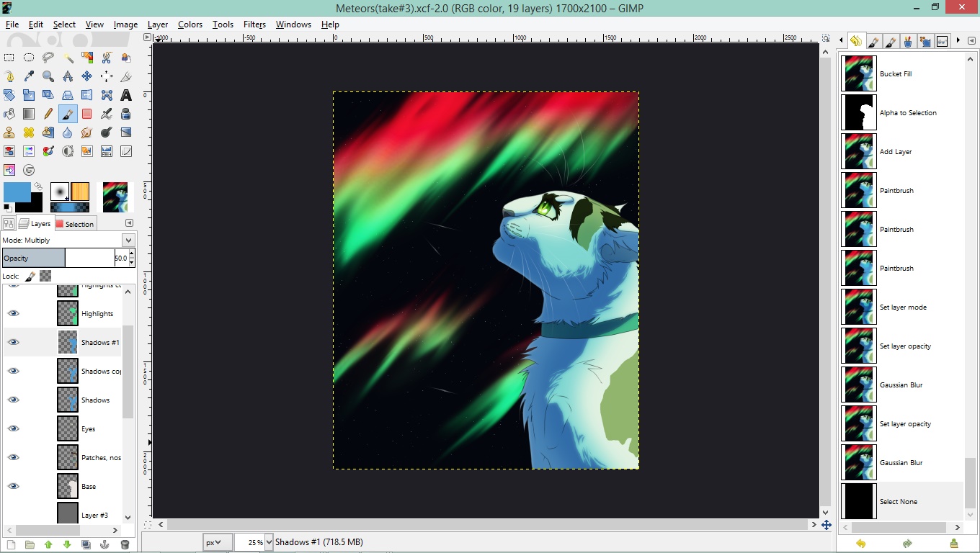
Task: Lower layer with green down arrow
Action: tap(67, 544)
